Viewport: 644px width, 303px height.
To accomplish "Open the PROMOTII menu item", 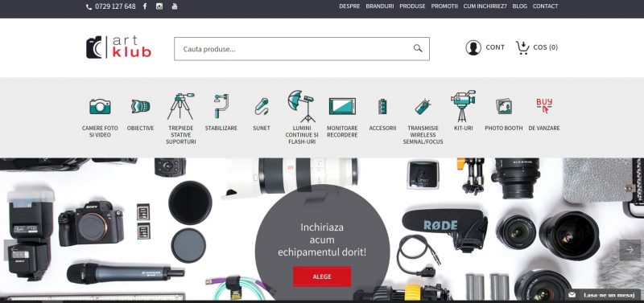I will coord(444,6).
